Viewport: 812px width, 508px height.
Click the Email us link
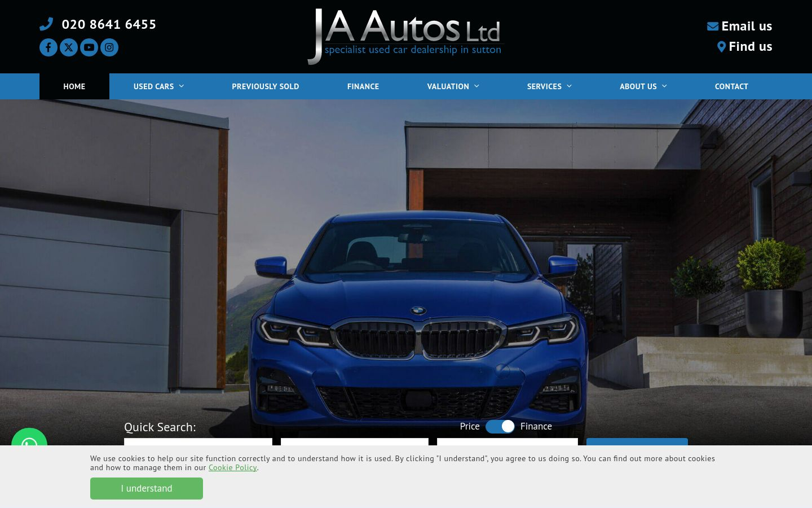tap(747, 26)
